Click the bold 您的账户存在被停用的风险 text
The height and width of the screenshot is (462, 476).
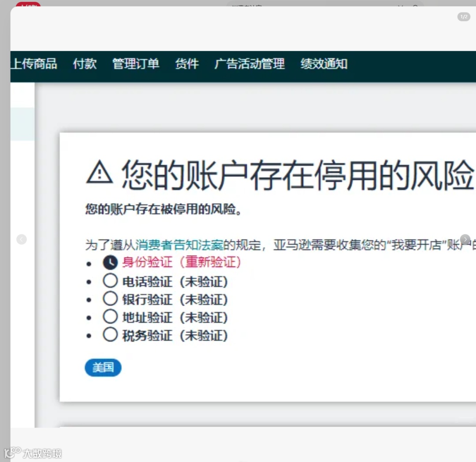point(164,209)
